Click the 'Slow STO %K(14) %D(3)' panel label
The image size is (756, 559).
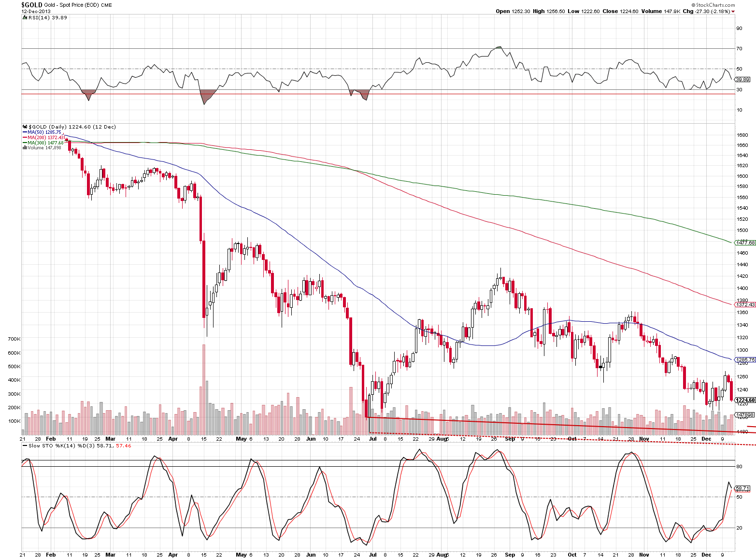(x=60, y=446)
